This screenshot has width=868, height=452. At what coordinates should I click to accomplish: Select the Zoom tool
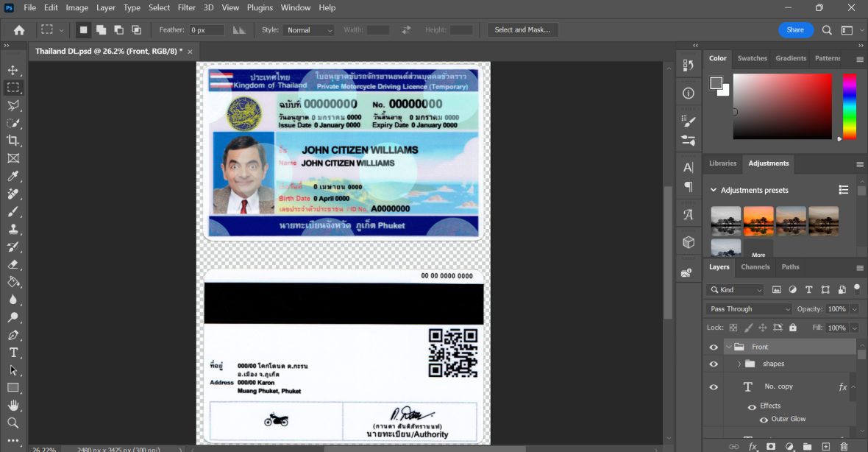[13, 423]
